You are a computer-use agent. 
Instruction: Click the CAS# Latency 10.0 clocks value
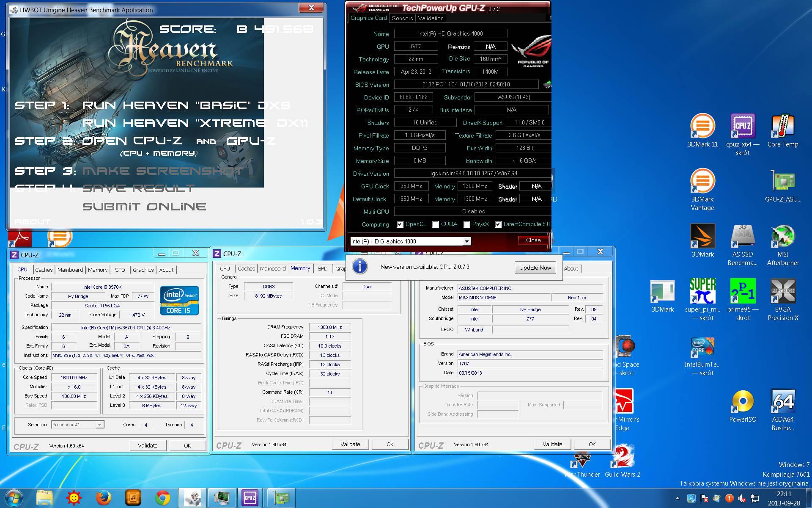(x=330, y=346)
